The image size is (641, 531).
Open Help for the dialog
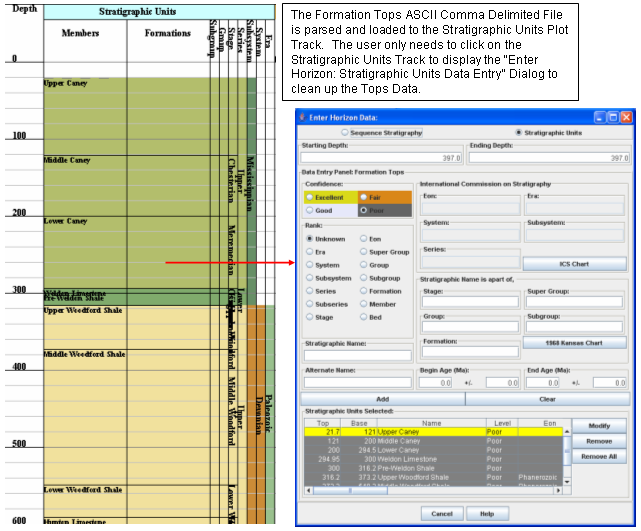[x=487, y=513]
